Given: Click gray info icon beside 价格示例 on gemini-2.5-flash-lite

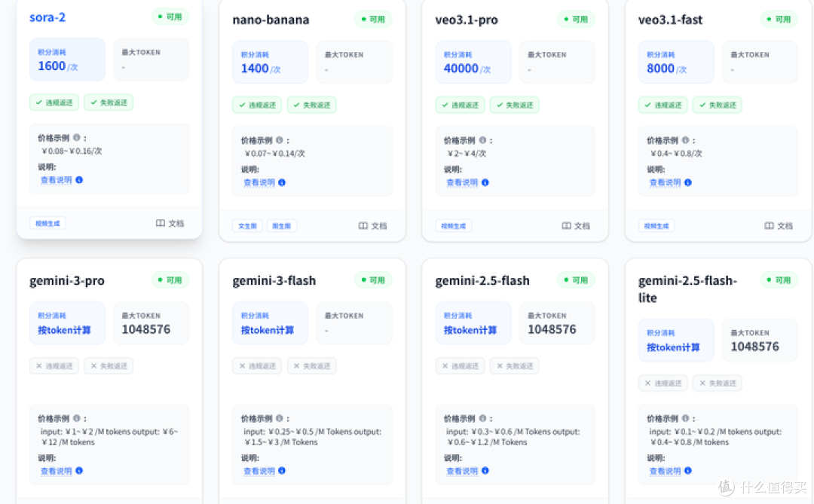Looking at the screenshot, I should click(x=685, y=418).
